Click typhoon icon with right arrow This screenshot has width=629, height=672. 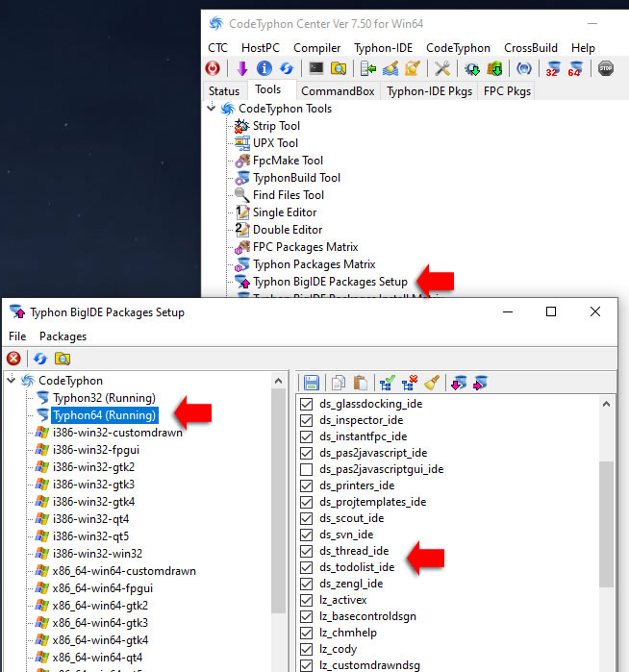coord(481,383)
